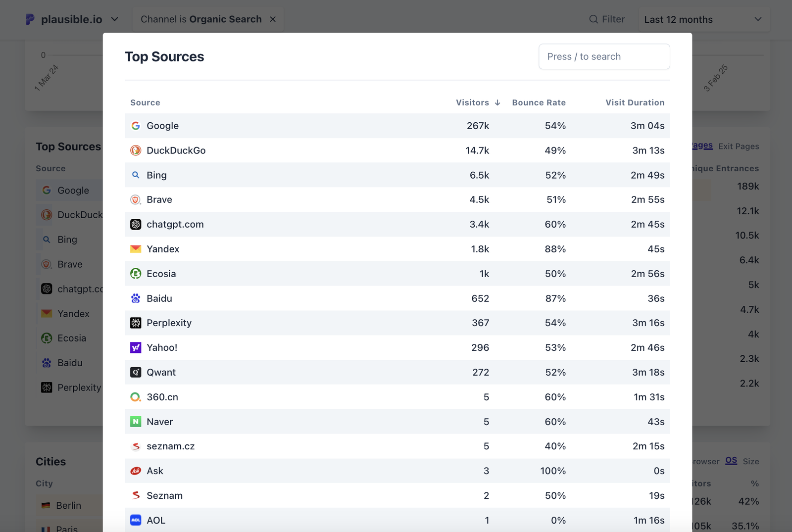Select the Google favicon in Top Sources

pyautogui.click(x=136, y=126)
